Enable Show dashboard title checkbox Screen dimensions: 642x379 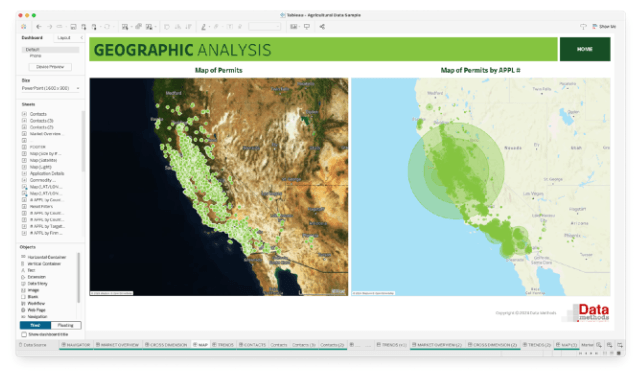[x=24, y=334]
